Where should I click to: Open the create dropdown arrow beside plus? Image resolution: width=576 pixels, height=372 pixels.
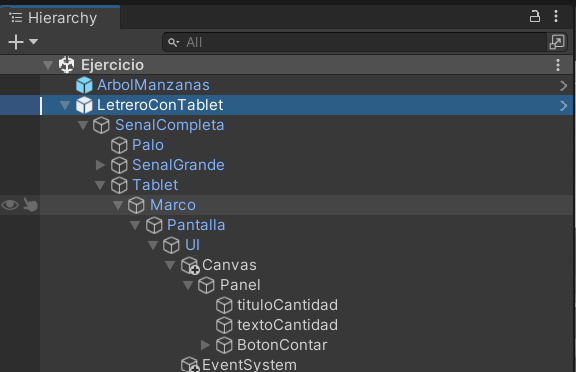point(33,41)
